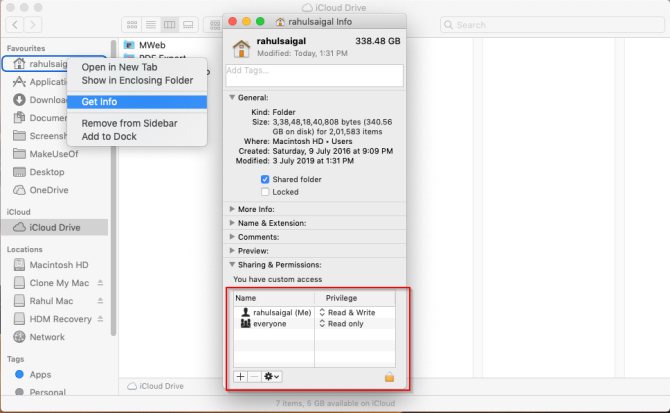Image resolution: width=670 pixels, height=413 pixels.
Task: Select the Apps blue tag in sidebar
Action: [x=40, y=374]
